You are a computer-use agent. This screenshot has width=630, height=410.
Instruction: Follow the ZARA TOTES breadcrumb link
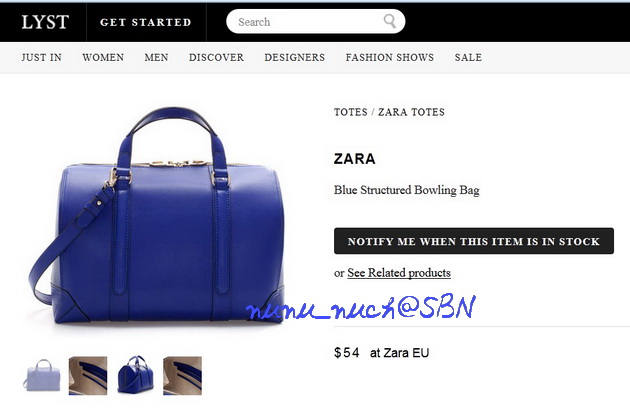point(411,112)
